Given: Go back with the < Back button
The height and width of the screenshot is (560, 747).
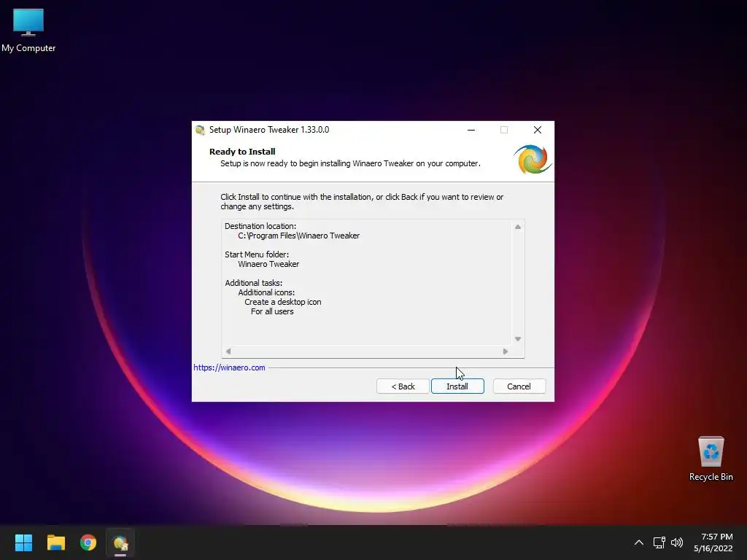Looking at the screenshot, I should 403,386.
